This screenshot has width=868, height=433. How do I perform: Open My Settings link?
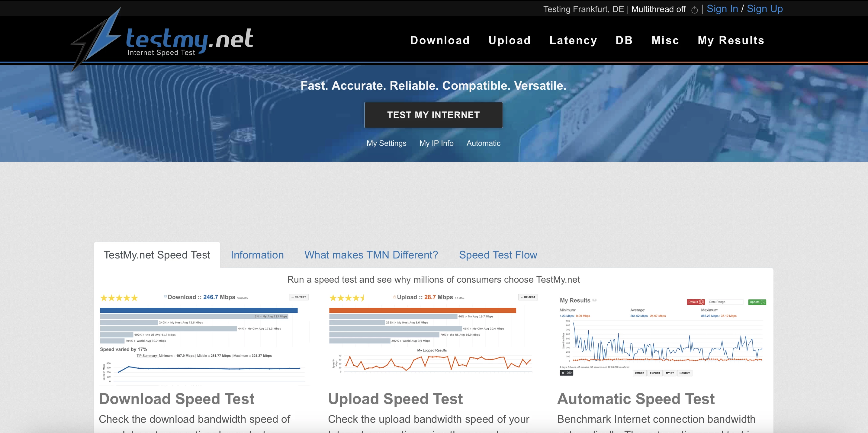386,143
